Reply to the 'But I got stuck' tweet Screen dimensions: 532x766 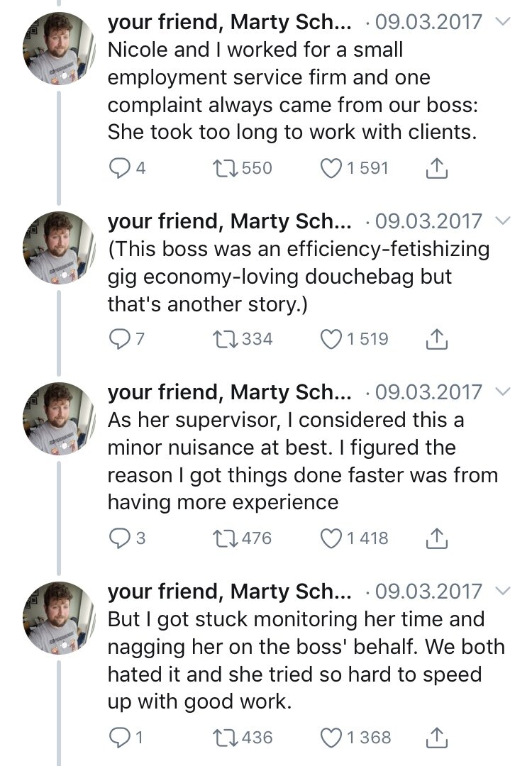coord(120,738)
